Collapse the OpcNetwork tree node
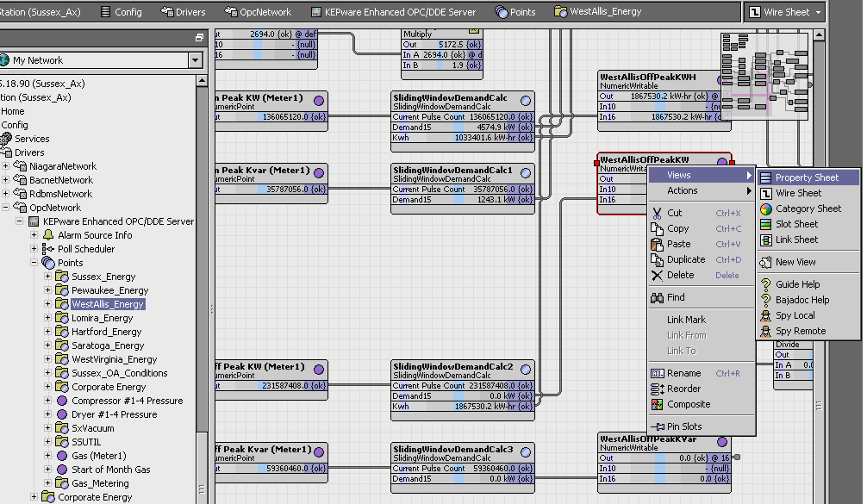 [x=7, y=208]
